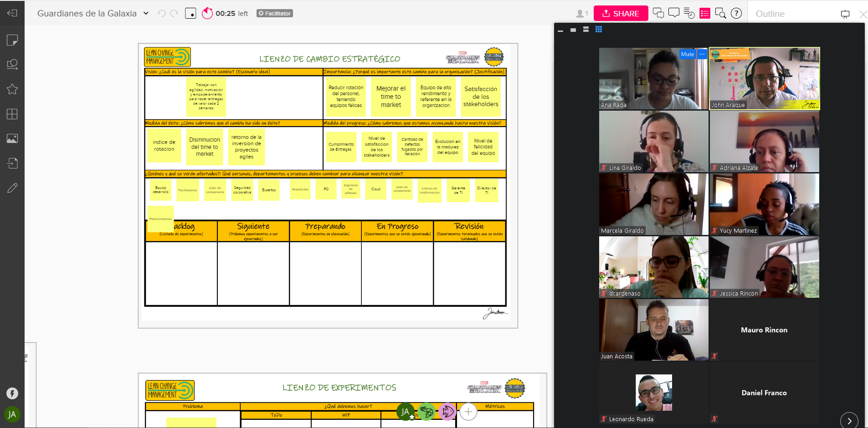Select Daniel Franco's participant tile

(x=765, y=392)
